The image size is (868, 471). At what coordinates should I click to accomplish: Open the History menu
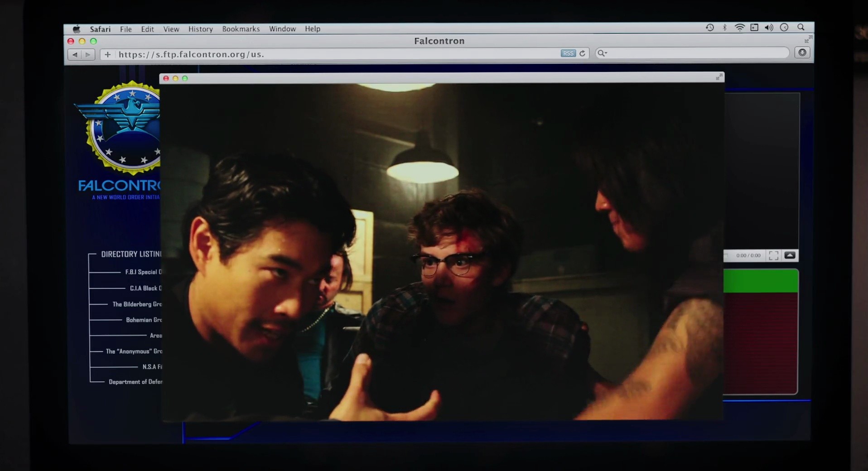(x=201, y=29)
